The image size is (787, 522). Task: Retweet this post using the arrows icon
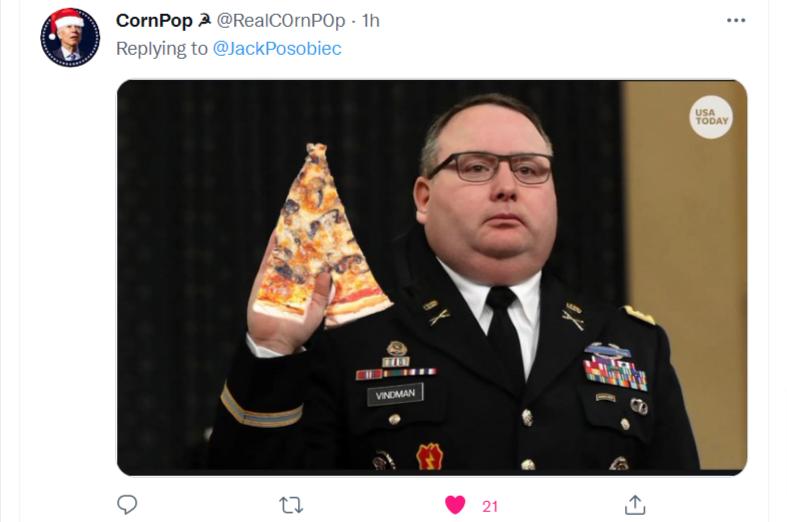[x=291, y=505]
